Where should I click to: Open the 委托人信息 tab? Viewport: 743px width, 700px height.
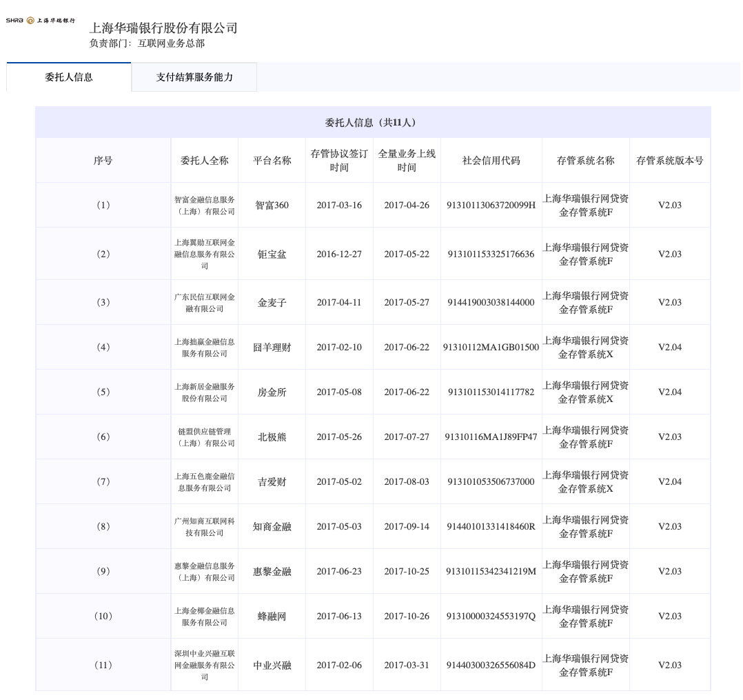(69, 77)
